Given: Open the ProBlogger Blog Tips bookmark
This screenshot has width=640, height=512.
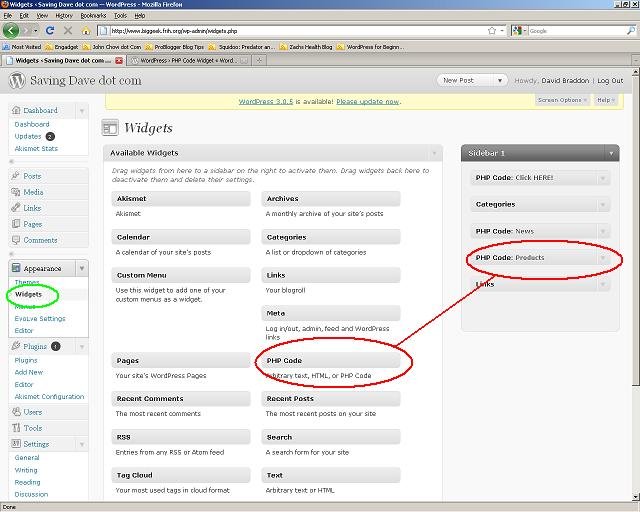Looking at the screenshot, I should [x=175, y=47].
